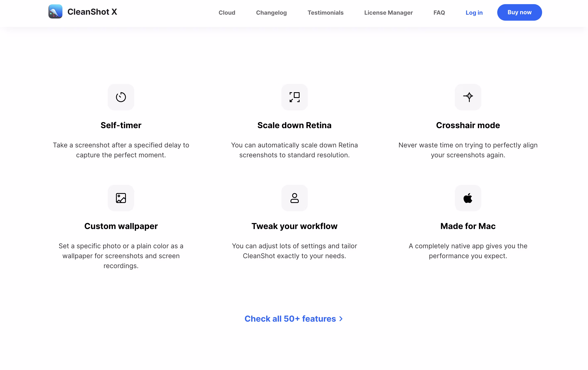The image size is (588, 370).
Task: Select the Scale down Retina icon
Action: point(294,97)
